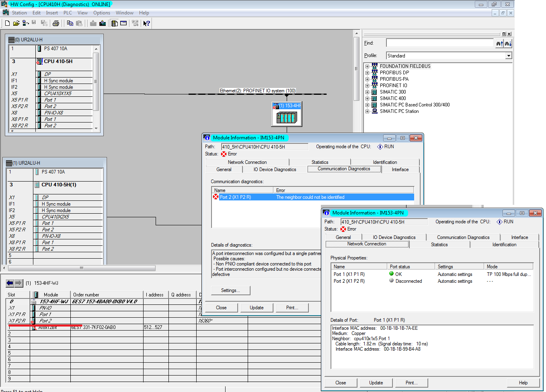This screenshot has width=546, height=392.
Task: Open the Statistics tab in front dialog
Action: (439, 245)
